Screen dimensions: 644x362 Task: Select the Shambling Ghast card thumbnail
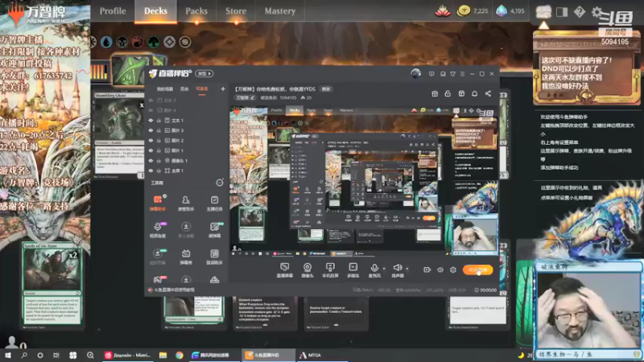pyautogui.click(x=118, y=135)
